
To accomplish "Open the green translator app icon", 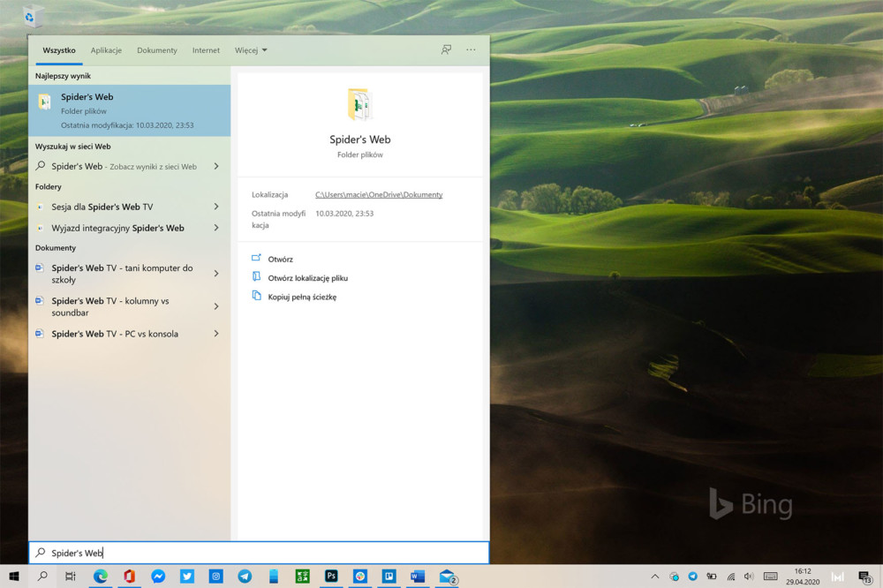I will [x=302, y=577].
